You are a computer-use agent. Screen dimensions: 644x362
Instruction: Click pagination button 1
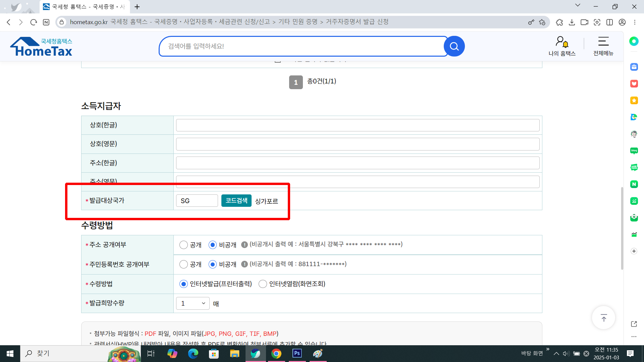[296, 82]
